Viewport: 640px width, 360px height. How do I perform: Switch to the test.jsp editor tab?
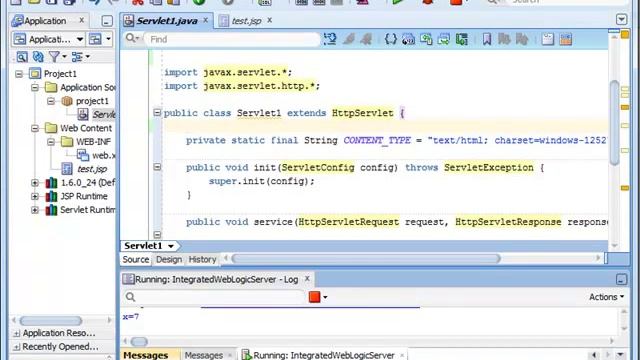[x=246, y=21]
